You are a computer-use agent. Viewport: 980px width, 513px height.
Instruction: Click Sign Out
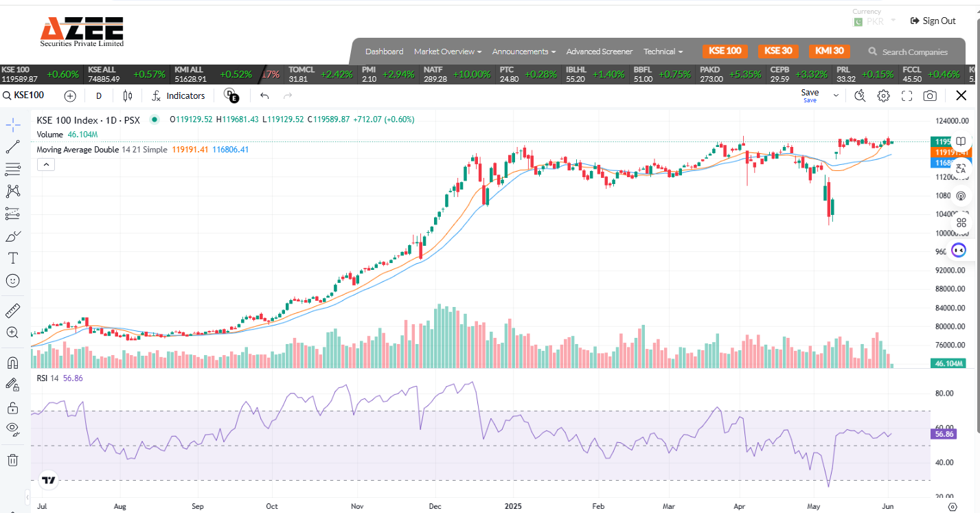(x=933, y=21)
